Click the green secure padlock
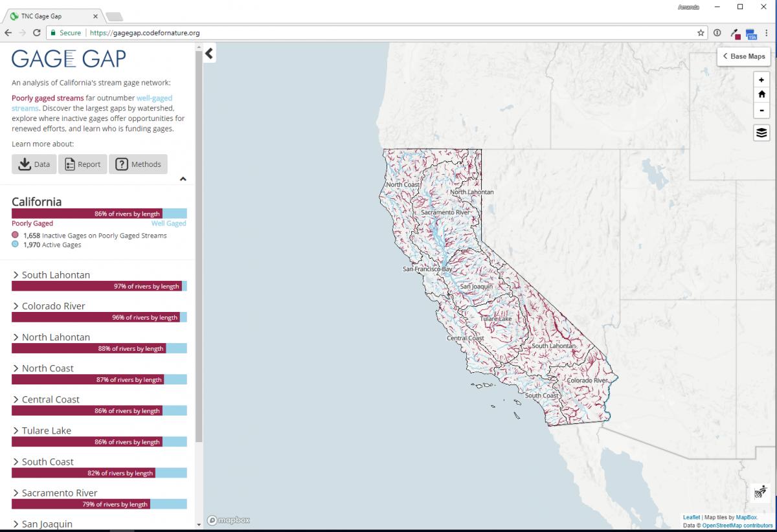 (x=52, y=32)
